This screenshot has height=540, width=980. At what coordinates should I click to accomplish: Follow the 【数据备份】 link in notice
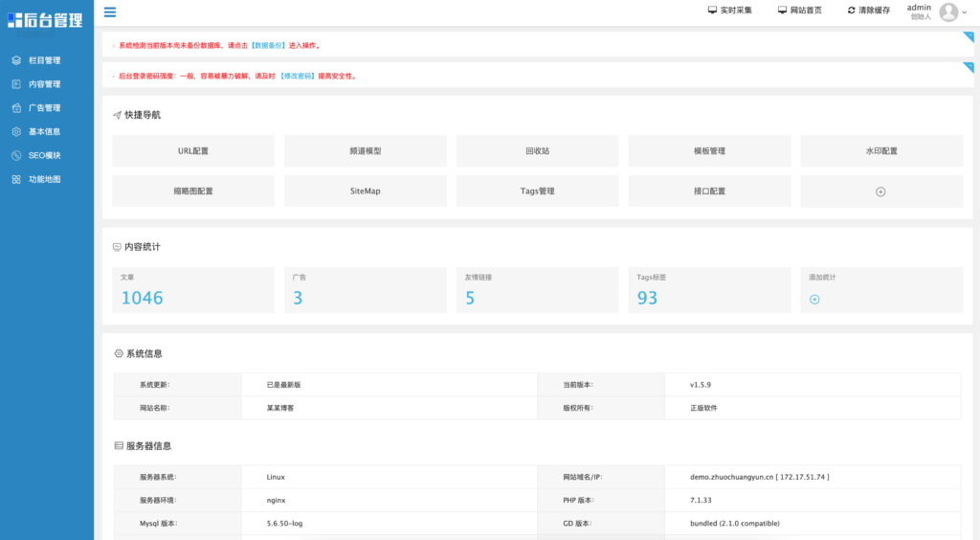click(x=268, y=46)
